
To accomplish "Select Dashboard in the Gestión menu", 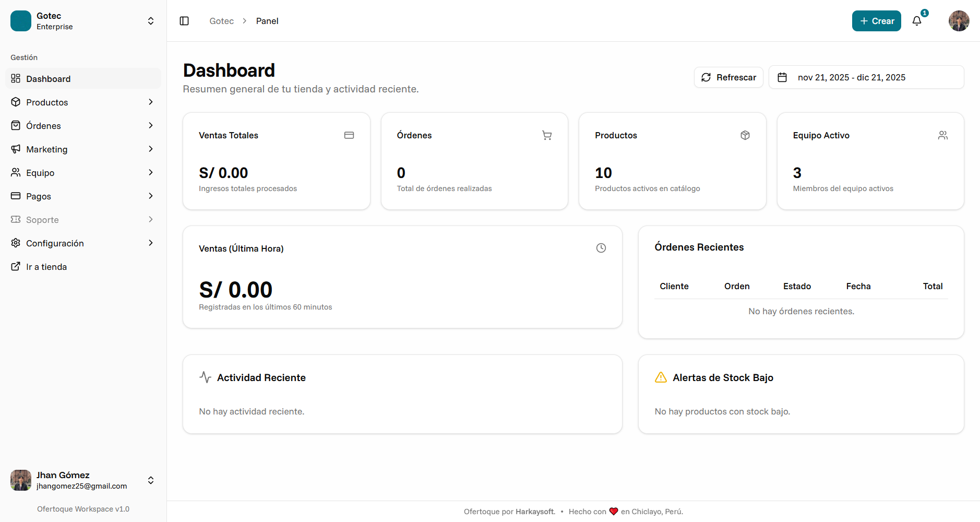I will click(x=48, y=78).
